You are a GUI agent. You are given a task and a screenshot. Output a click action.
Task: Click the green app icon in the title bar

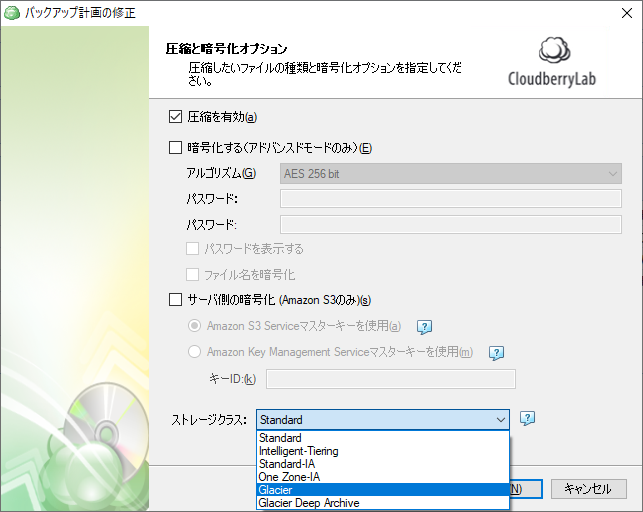12,13
